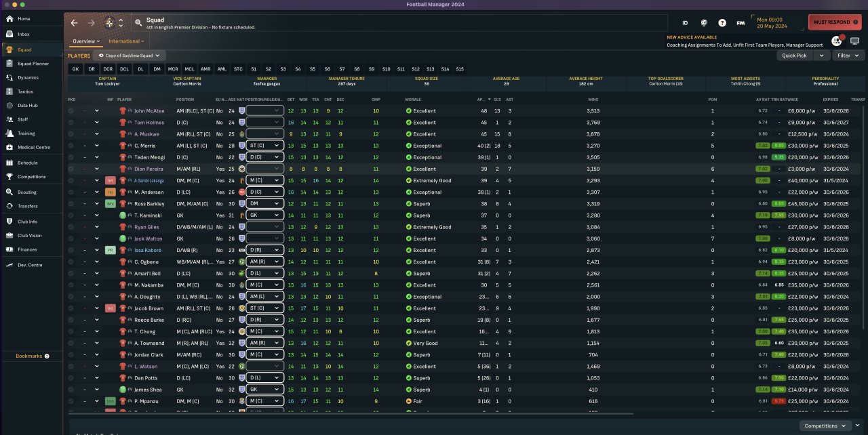Select the GK position slot
Screen dimensions: 868x435
tap(76, 69)
